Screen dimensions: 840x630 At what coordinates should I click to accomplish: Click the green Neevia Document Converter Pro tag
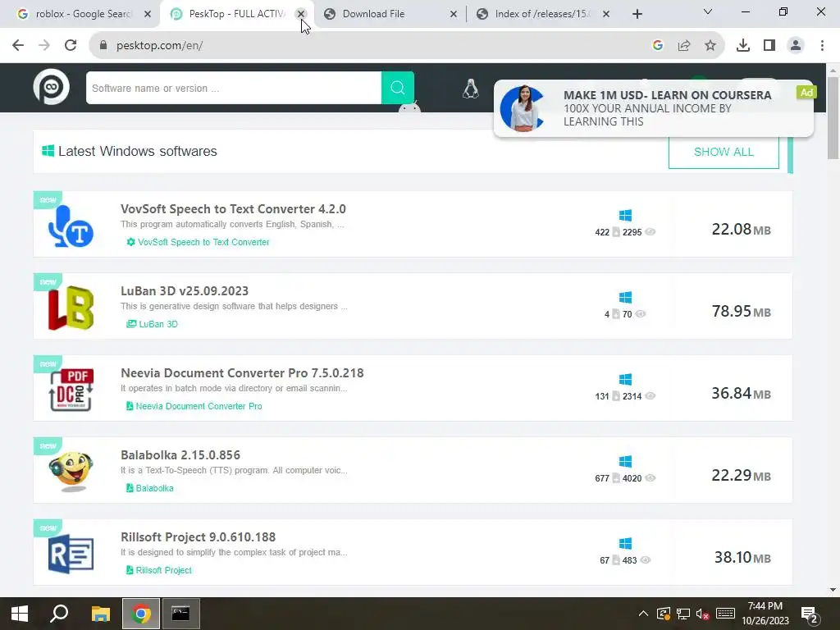[x=194, y=406]
